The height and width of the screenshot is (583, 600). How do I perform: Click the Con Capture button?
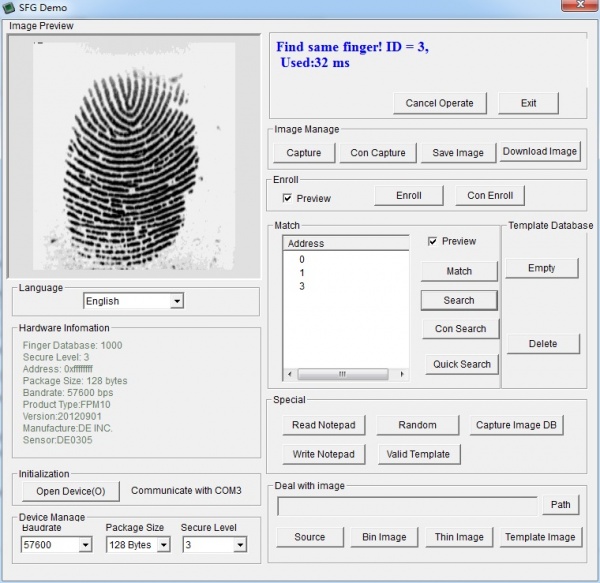click(x=378, y=153)
